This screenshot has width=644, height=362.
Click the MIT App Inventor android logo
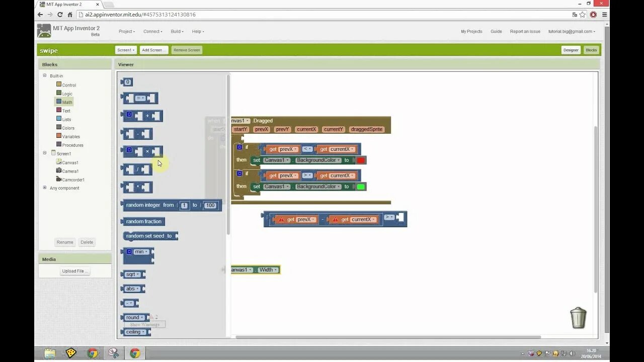[44, 31]
